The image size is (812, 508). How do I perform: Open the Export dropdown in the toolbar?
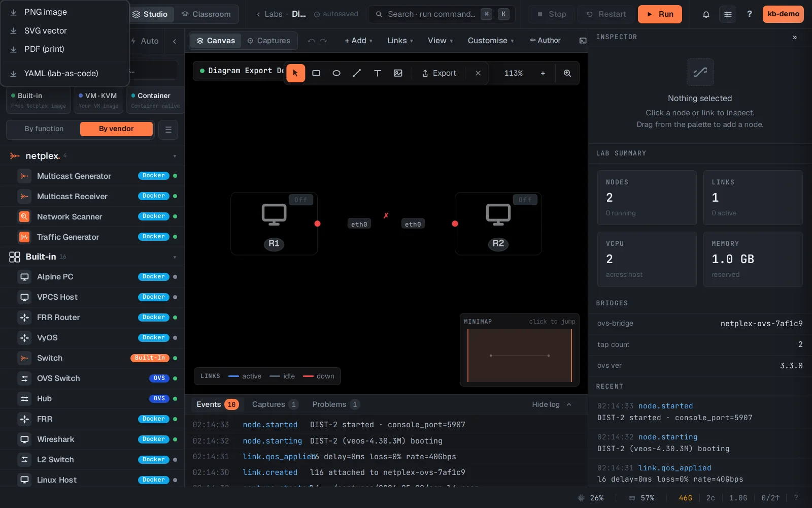pos(439,73)
